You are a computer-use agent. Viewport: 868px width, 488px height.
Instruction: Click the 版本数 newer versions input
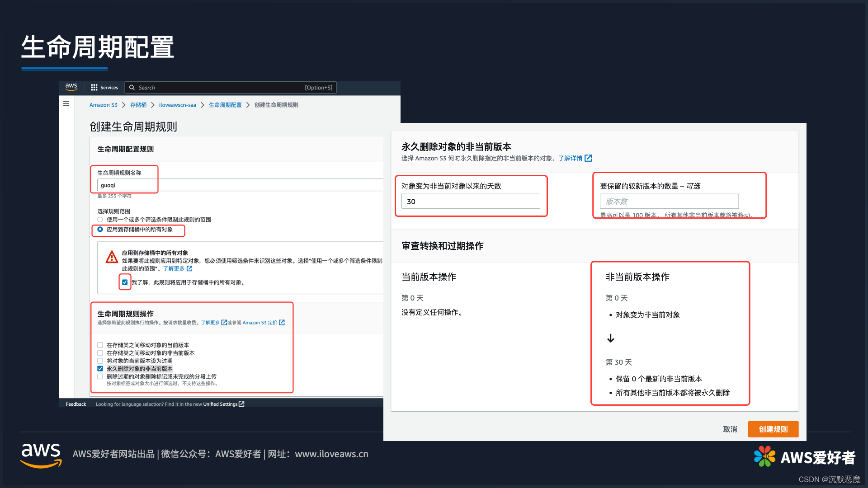click(669, 202)
